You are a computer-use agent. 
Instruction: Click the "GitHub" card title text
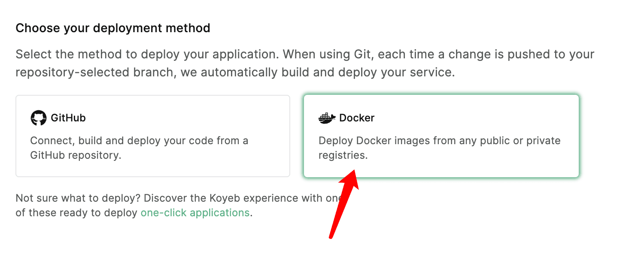pos(68,118)
